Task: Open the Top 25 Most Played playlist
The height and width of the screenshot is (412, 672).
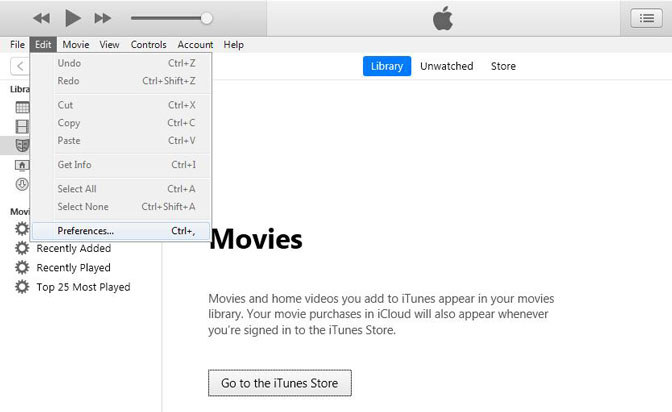Action: coord(83,287)
